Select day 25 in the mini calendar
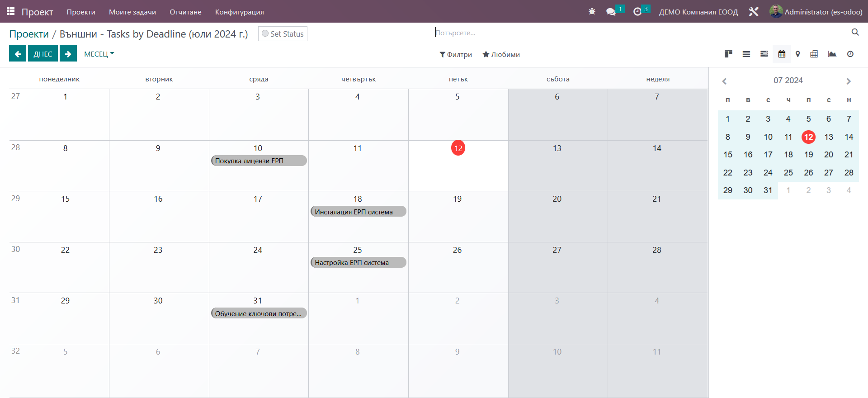 [788, 173]
